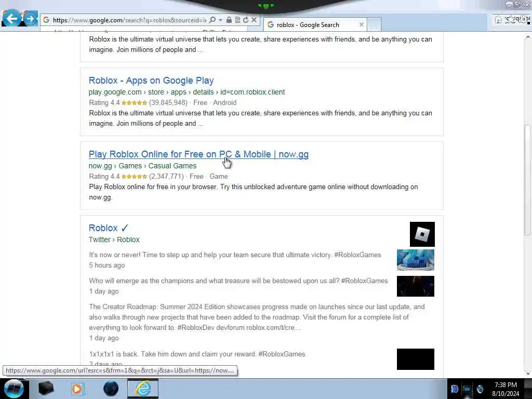The image size is (532, 399).
Task: Click the 'Who will emerge as the champions' tweet
Action: click(238, 281)
